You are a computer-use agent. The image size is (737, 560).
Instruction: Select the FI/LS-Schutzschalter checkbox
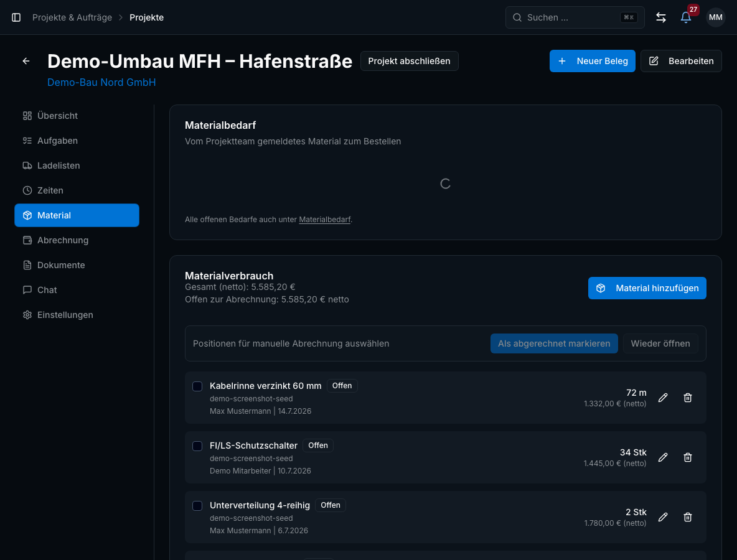click(x=197, y=446)
